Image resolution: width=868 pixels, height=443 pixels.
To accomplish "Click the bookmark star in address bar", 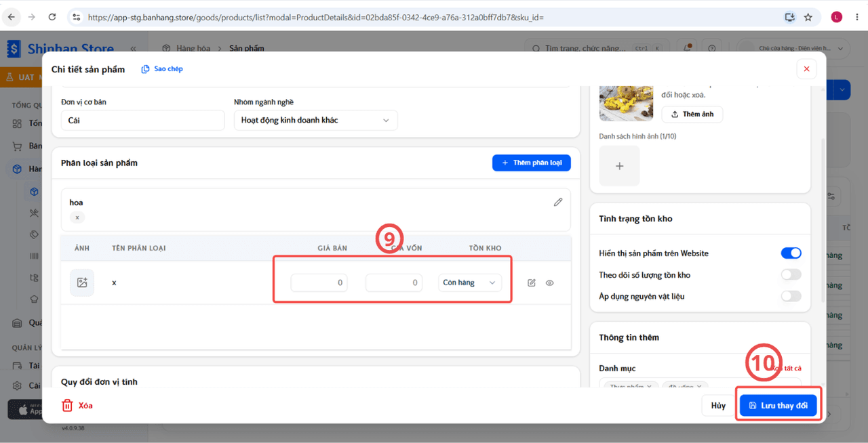I will [x=808, y=17].
